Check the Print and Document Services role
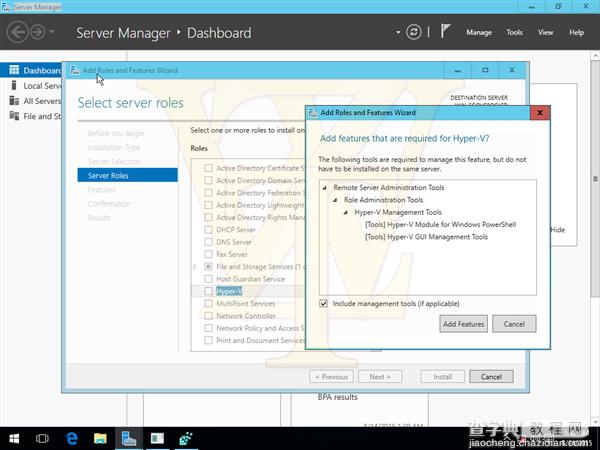This screenshot has width=600, height=450. [209, 340]
